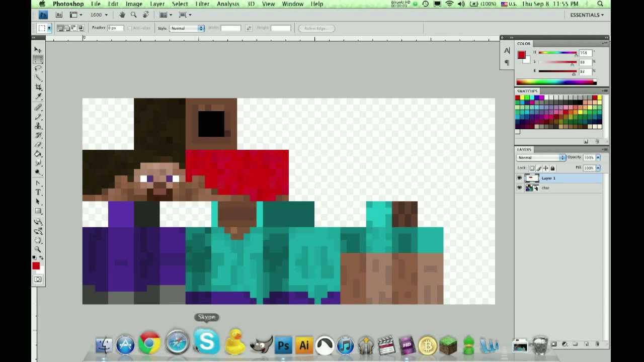Select the Rectangular Marquee tool in toolbox
This screenshot has width=644, height=362.
tap(38, 59)
